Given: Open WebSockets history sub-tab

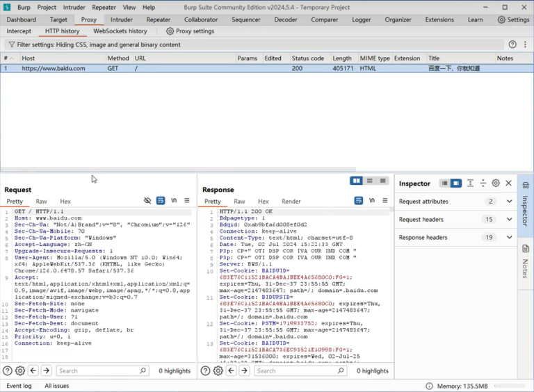Looking at the screenshot, I should tap(120, 31).
